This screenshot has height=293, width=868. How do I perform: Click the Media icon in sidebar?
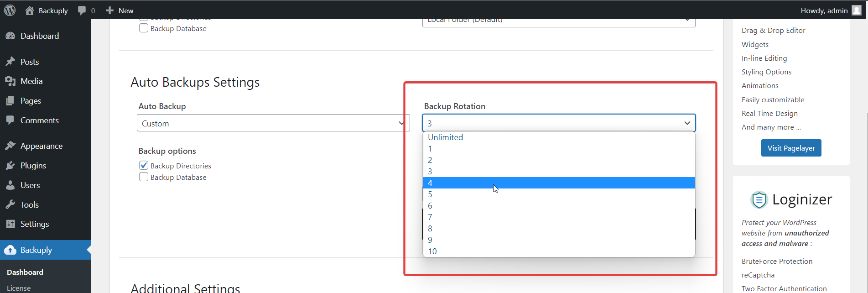(x=10, y=81)
